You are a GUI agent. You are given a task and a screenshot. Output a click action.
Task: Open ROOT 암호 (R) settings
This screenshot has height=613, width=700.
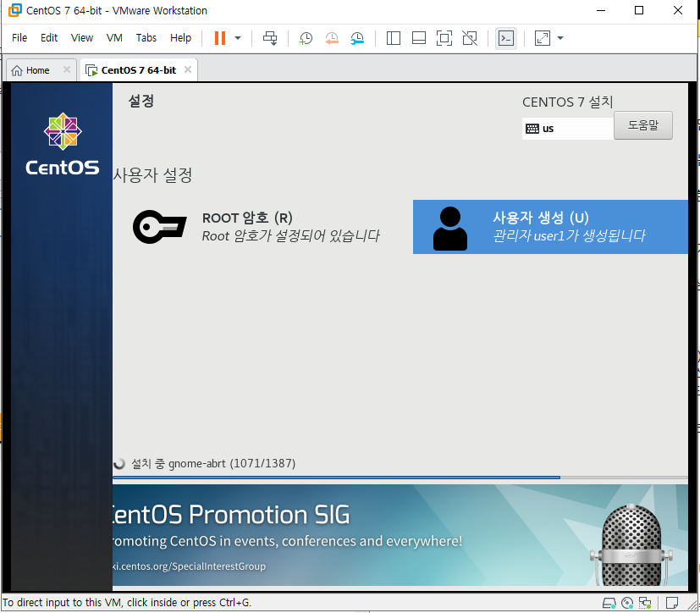tap(262, 227)
